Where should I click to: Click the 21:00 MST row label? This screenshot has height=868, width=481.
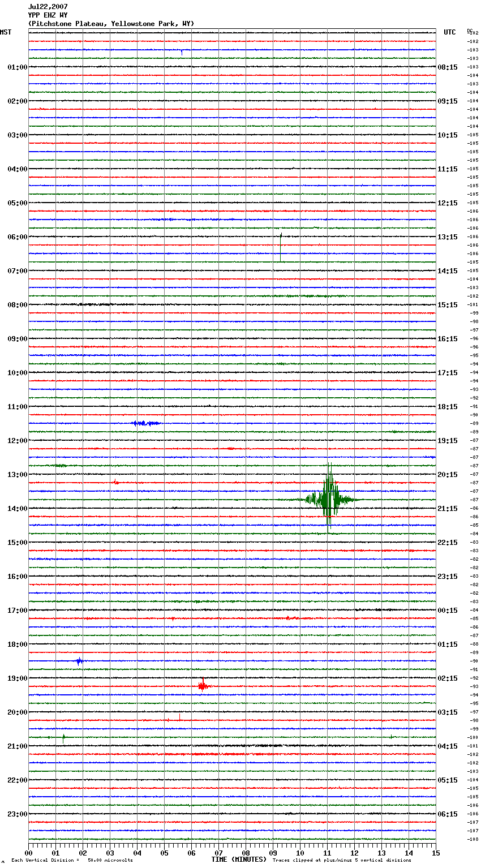17,746
